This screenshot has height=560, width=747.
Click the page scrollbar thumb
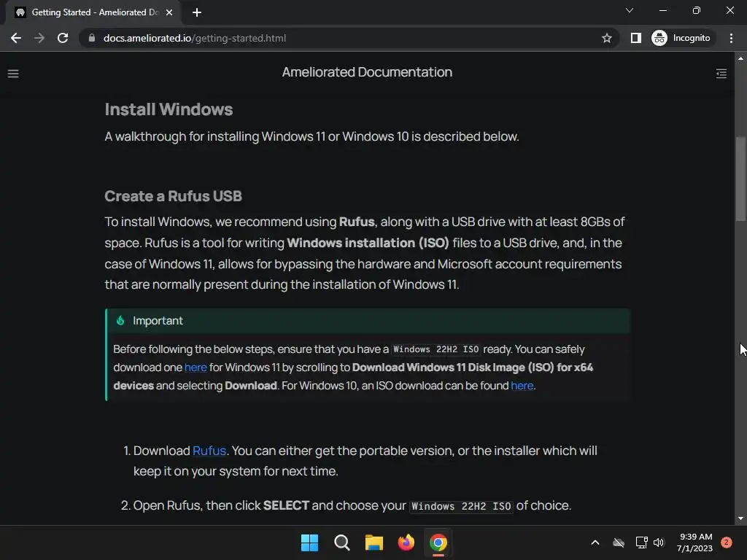(x=740, y=179)
